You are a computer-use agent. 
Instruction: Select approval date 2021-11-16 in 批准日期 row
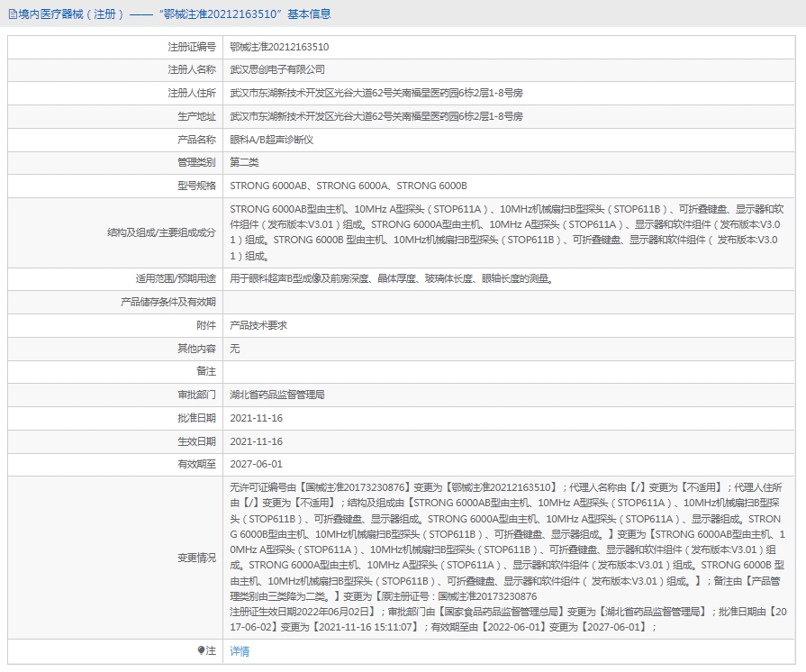coord(256,418)
